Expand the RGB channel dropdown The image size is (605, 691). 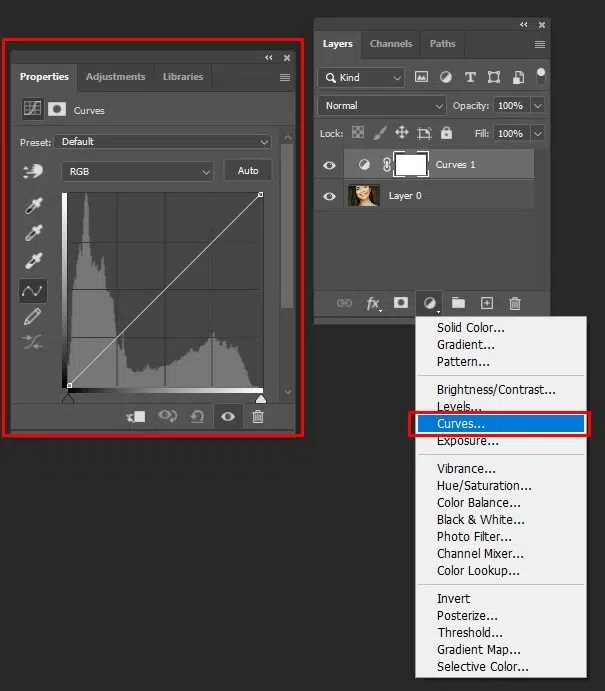(138, 172)
